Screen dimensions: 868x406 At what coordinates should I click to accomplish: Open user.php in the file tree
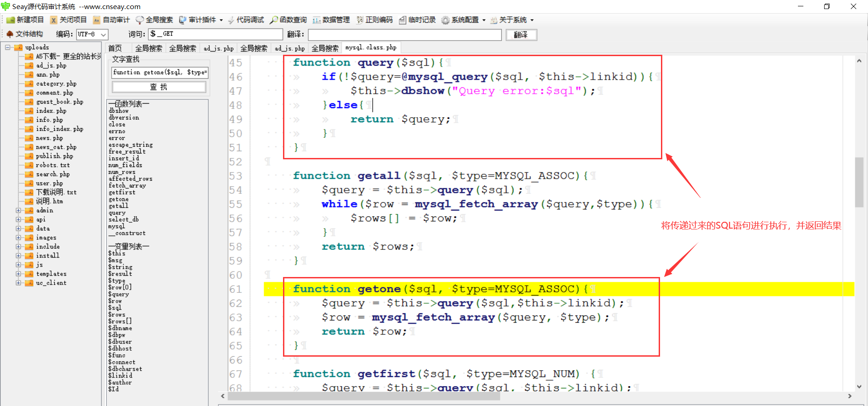click(x=49, y=183)
